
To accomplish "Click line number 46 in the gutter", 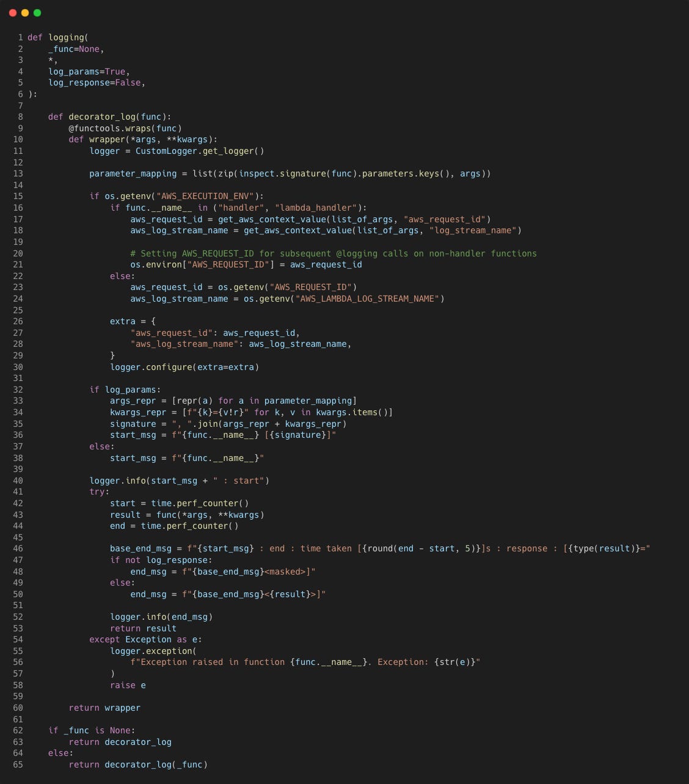I will 18,548.
